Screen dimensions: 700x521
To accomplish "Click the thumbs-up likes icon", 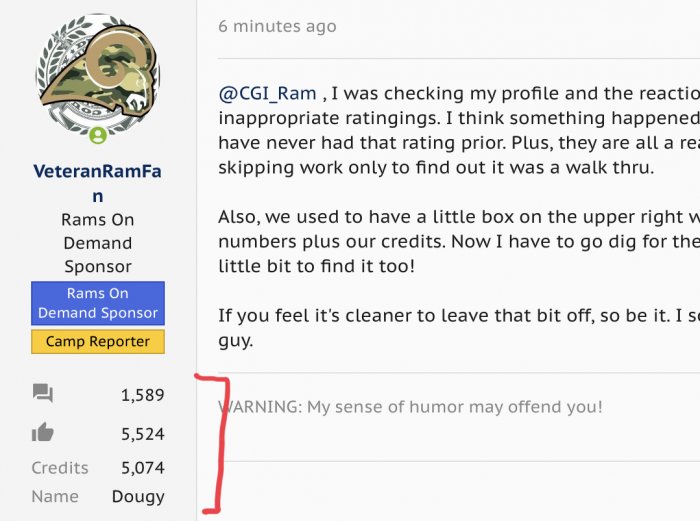I will click(42, 433).
